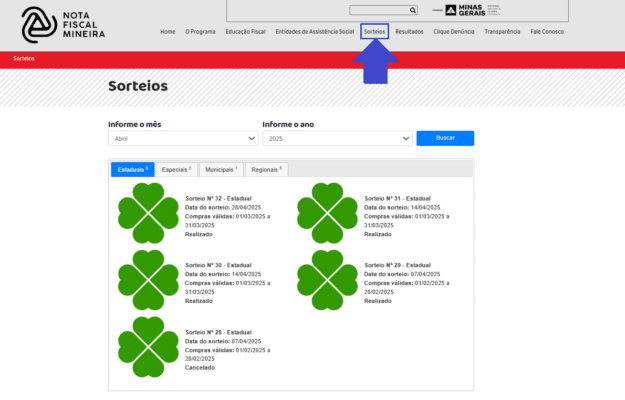Click clover icon of Sorteio Nº 30

tap(148, 280)
